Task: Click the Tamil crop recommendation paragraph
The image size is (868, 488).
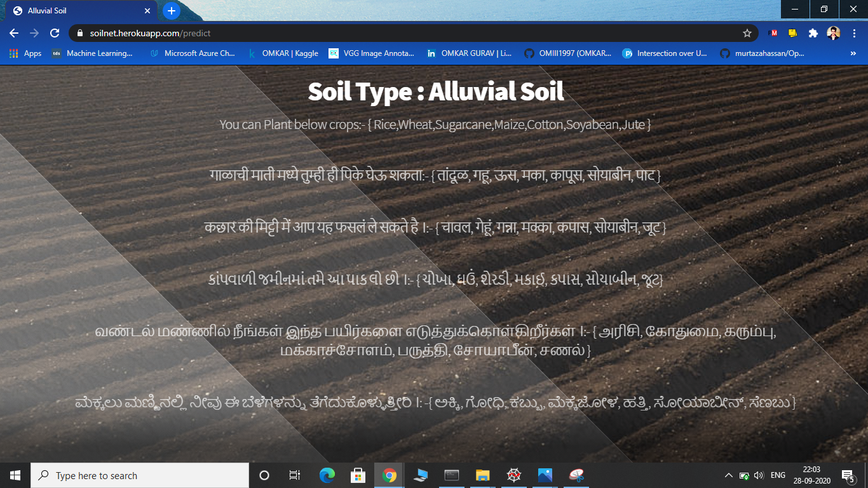Action: pos(435,341)
